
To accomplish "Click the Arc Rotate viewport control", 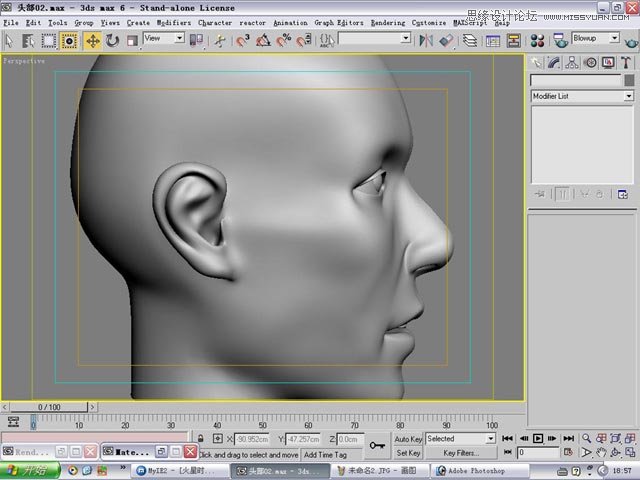I will pyautogui.click(x=615, y=452).
